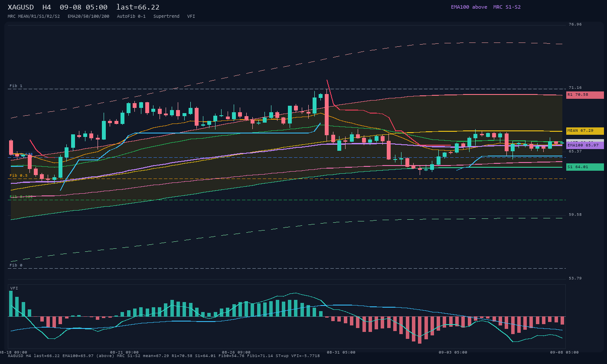
Task: Select the '09-08 05:00' label on the time axis
Action: coord(565,352)
